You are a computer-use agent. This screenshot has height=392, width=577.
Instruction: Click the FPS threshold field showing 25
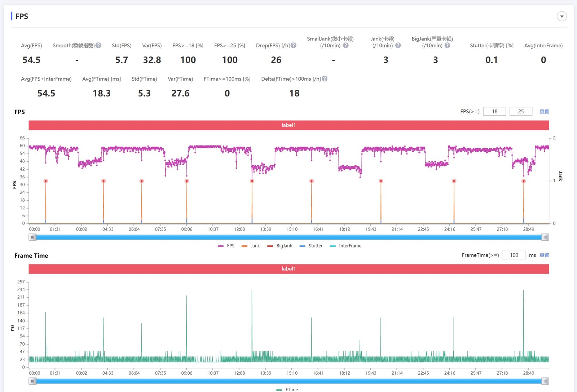point(521,111)
